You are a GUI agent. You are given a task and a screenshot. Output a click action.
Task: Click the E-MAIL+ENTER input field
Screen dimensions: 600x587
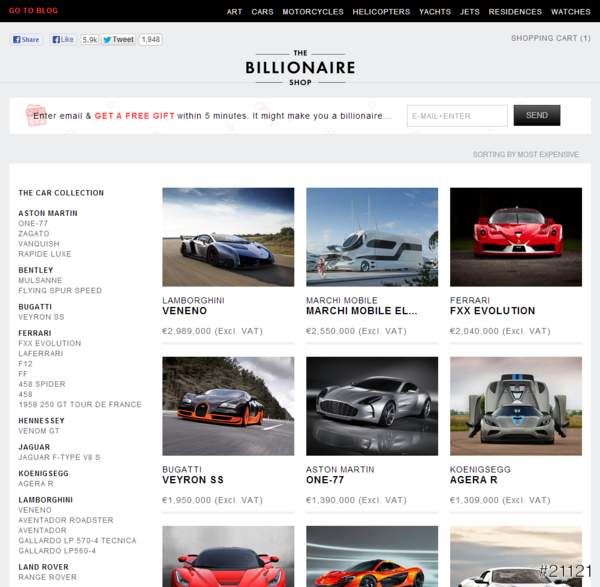click(x=457, y=116)
